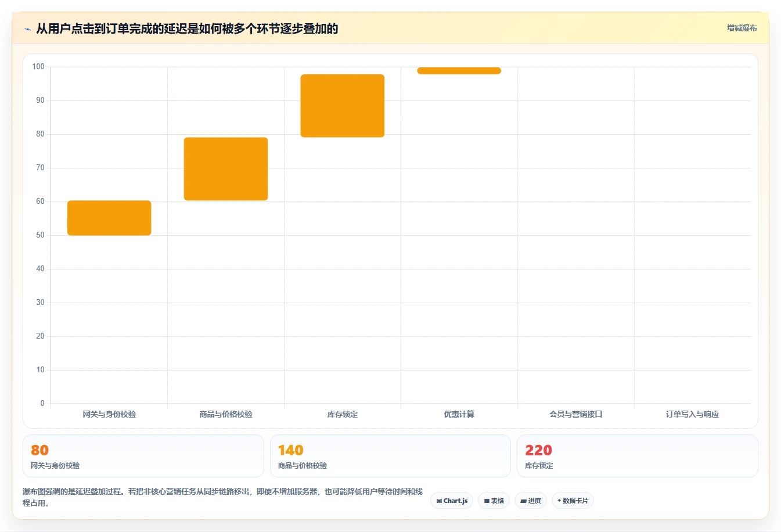Click the 商品与价格校验 axis label
781x532 pixels.
tap(226, 414)
